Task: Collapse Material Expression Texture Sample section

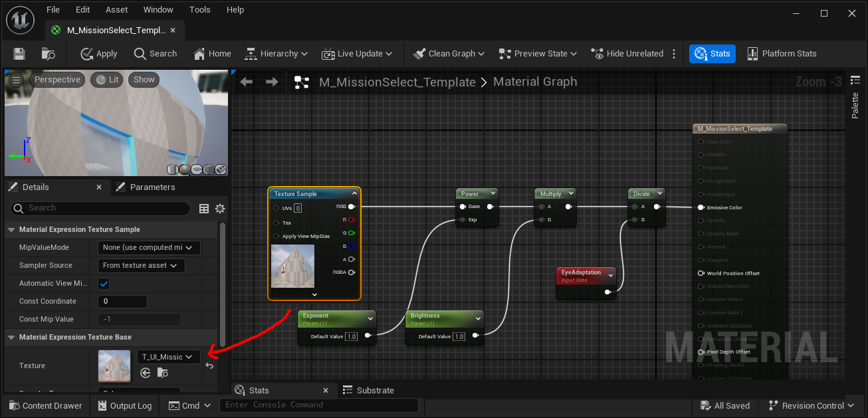Action: [11, 230]
